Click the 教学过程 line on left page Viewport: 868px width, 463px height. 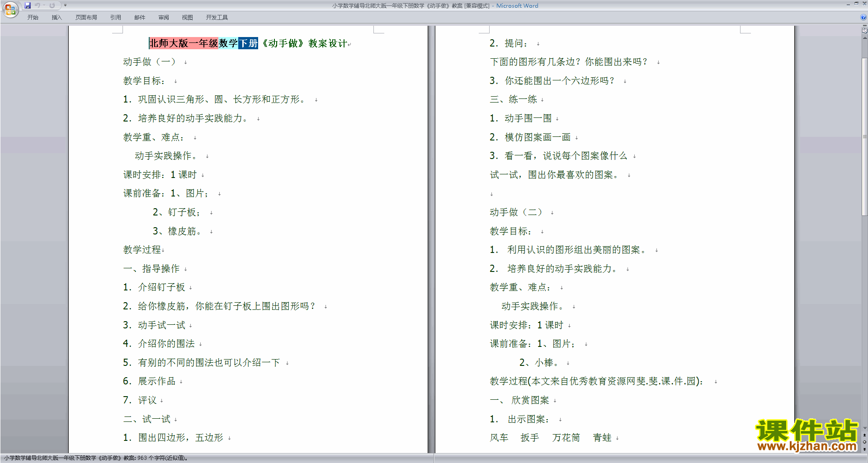142,250
